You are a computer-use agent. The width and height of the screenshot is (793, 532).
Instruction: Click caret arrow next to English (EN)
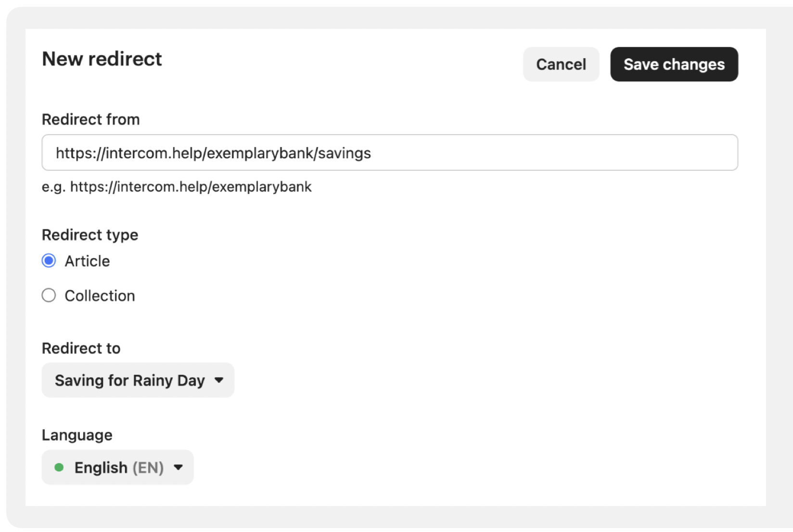[178, 467]
